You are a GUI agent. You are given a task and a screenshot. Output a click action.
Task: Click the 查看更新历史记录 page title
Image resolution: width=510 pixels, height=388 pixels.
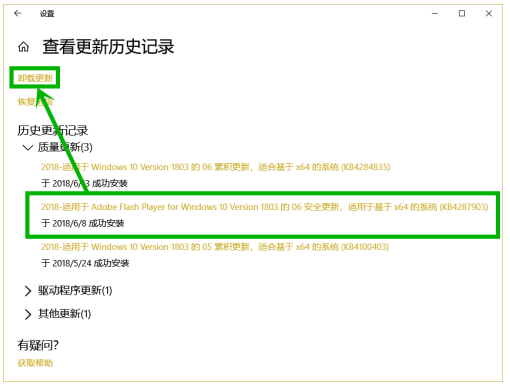pyautogui.click(x=108, y=46)
